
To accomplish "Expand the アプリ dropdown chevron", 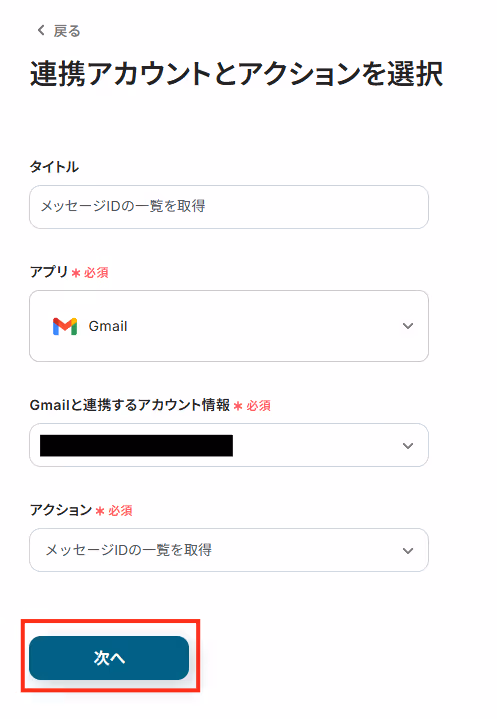I will coord(408,326).
